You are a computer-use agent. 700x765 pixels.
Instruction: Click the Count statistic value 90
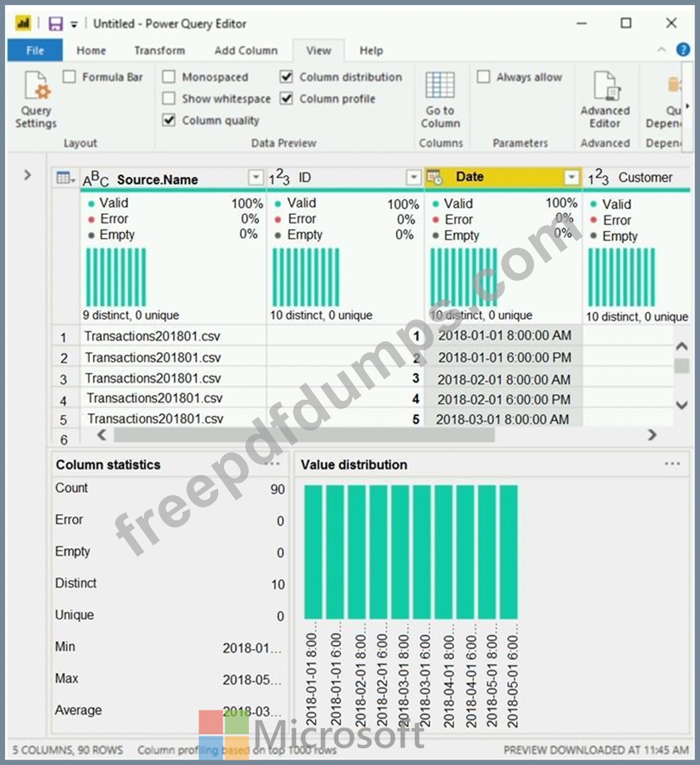(278, 489)
